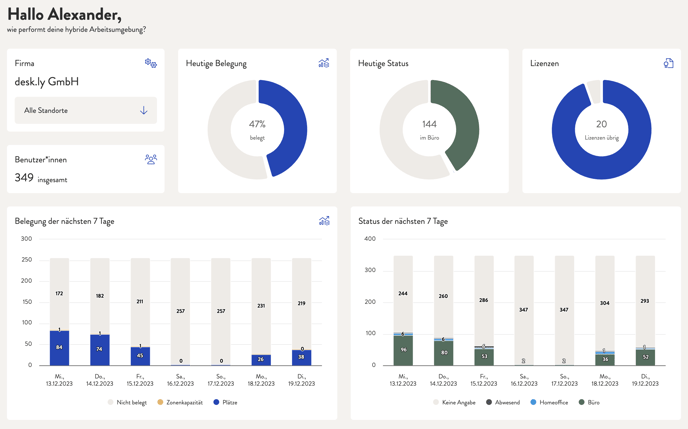The width and height of the screenshot is (688, 429).
Task: Click the green segment of Heutige Status donut
Action: pyautogui.click(x=466, y=123)
